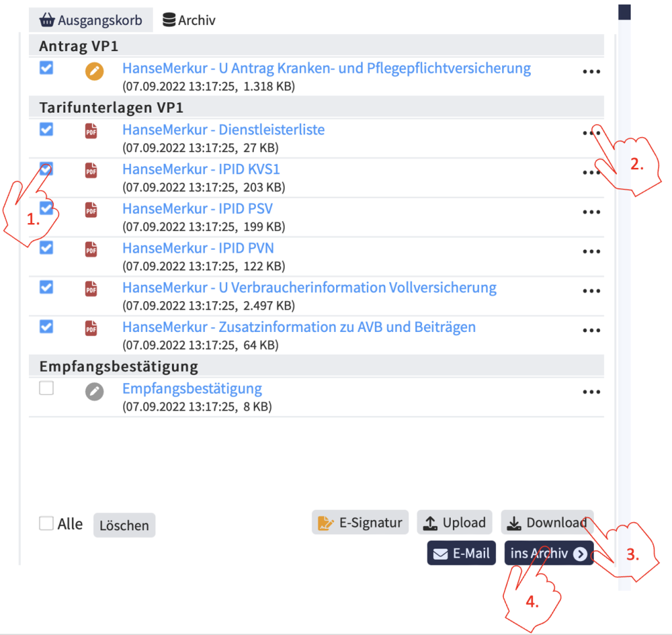Open three-dot menu for IPID PSV
This screenshot has width=672, height=635.
(591, 212)
